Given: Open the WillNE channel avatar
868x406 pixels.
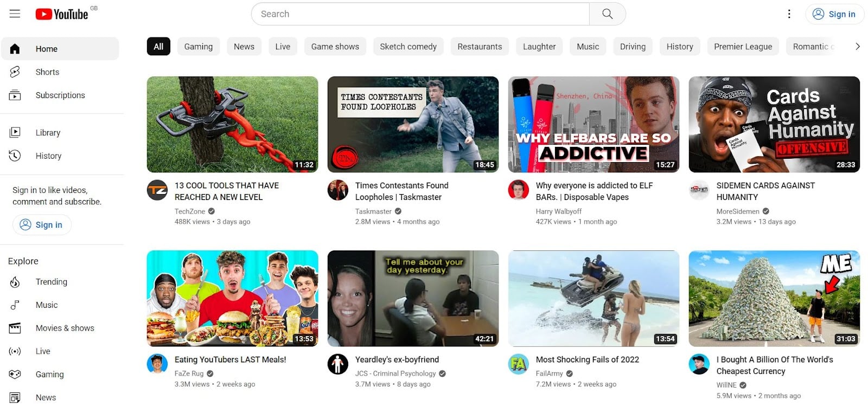Looking at the screenshot, I should 699,364.
